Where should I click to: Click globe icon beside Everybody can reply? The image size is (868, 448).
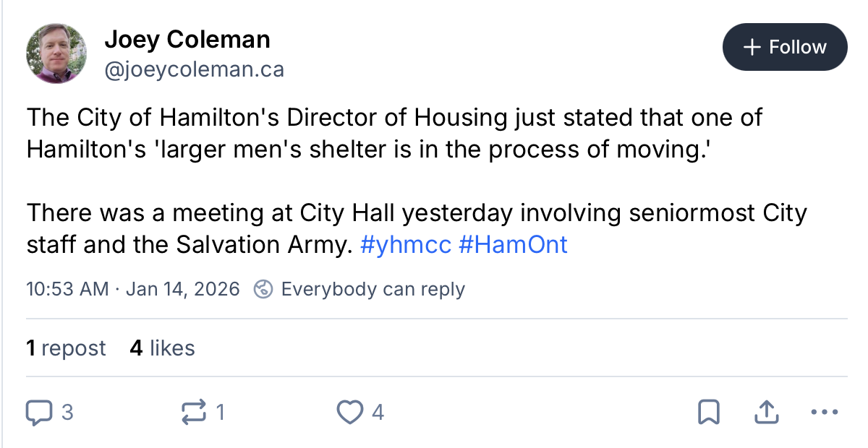click(263, 290)
